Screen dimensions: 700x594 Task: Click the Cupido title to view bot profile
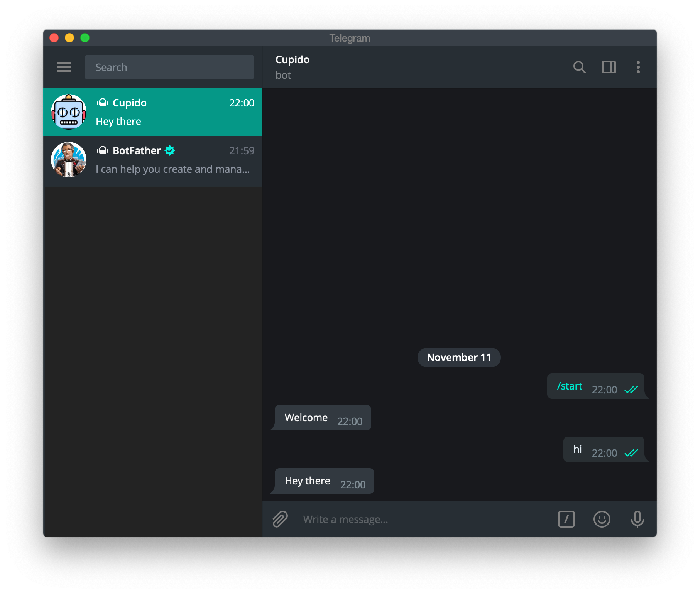292,60
